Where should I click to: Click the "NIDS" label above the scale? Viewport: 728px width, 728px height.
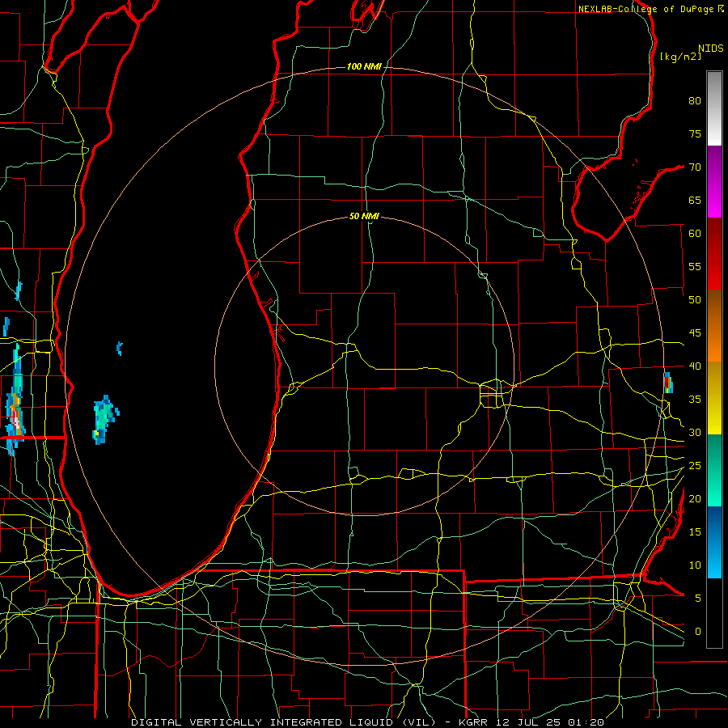coord(710,49)
